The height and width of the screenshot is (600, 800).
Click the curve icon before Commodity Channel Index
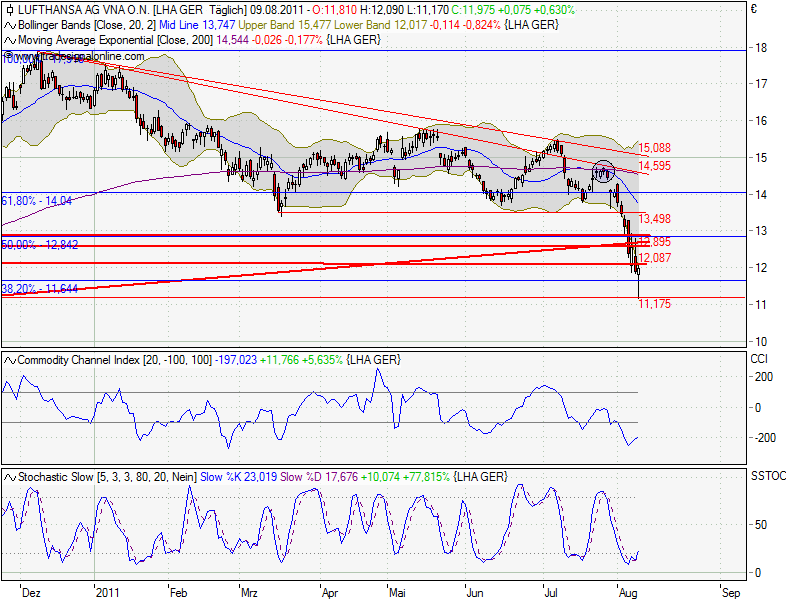point(10,358)
